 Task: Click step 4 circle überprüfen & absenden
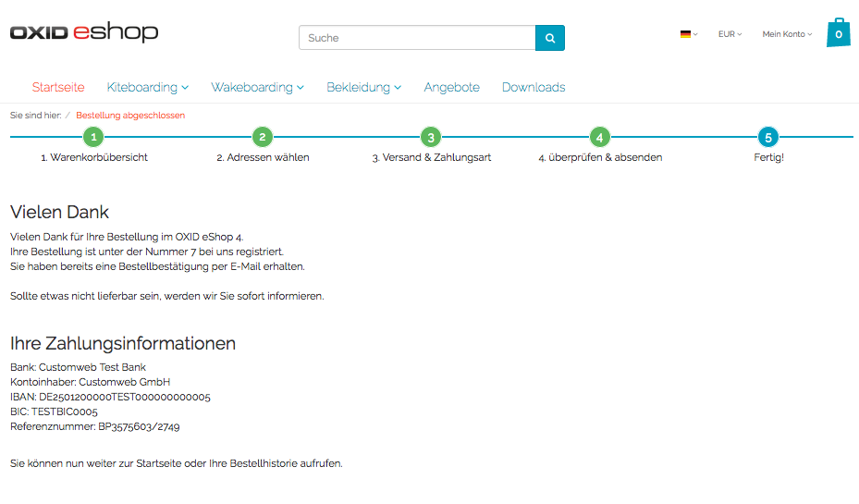tap(599, 138)
